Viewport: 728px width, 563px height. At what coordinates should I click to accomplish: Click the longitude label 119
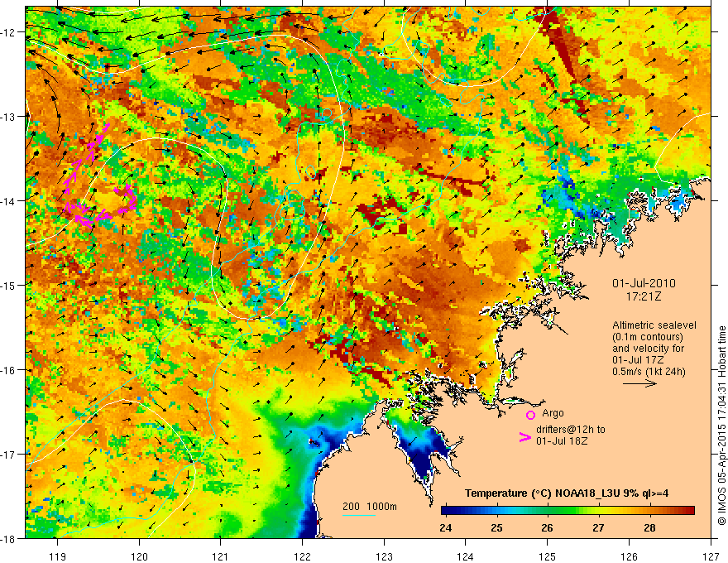coord(58,556)
